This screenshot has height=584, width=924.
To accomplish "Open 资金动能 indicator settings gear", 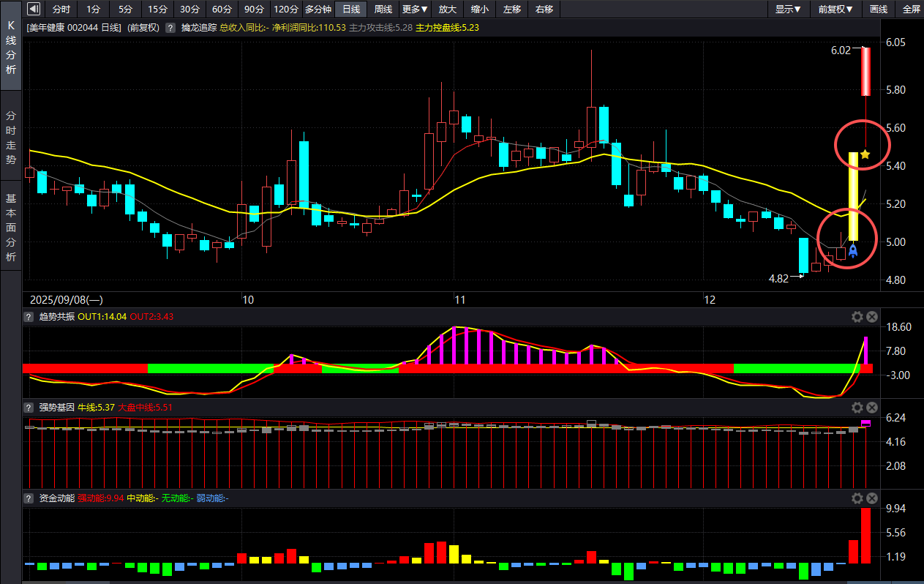I will tap(857, 498).
